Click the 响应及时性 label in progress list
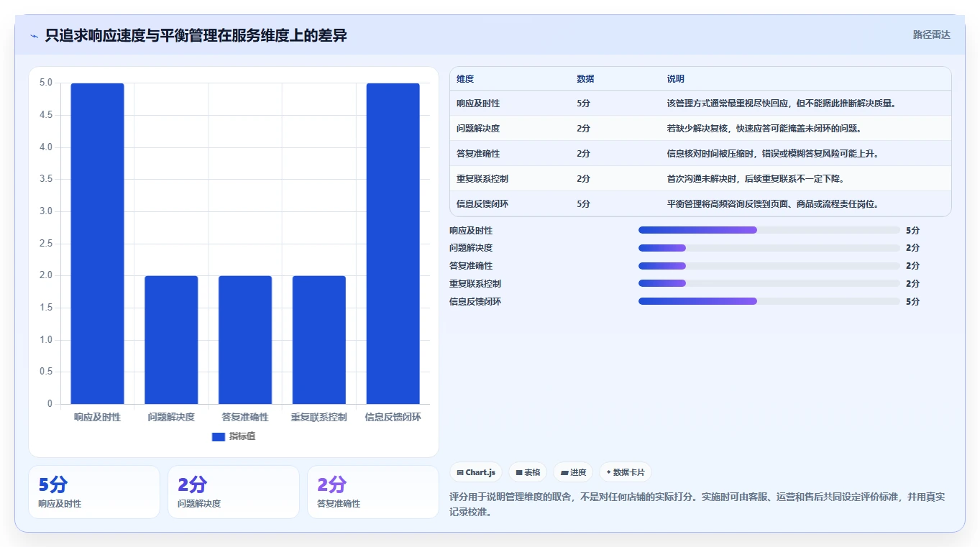 pyautogui.click(x=471, y=231)
